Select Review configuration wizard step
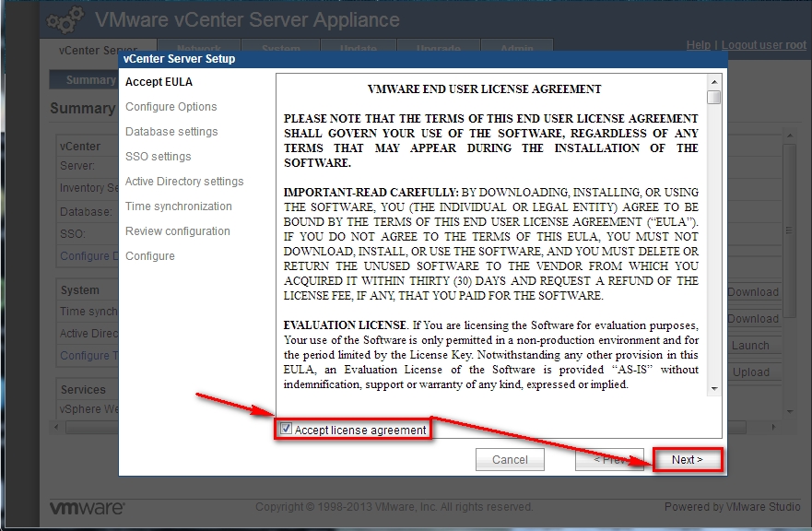Screen dimensions: 812x531 coord(177,231)
